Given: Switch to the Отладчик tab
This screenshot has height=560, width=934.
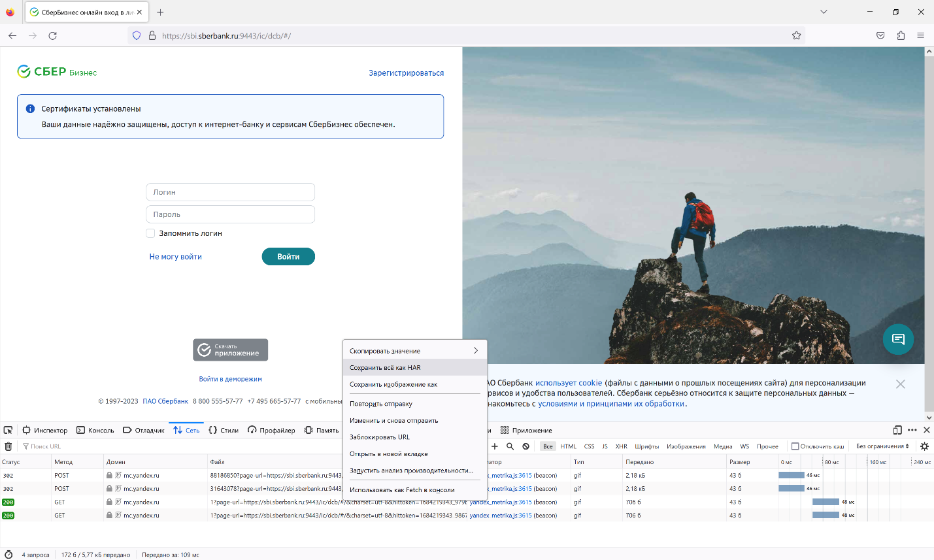Looking at the screenshot, I should tap(144, 430).
